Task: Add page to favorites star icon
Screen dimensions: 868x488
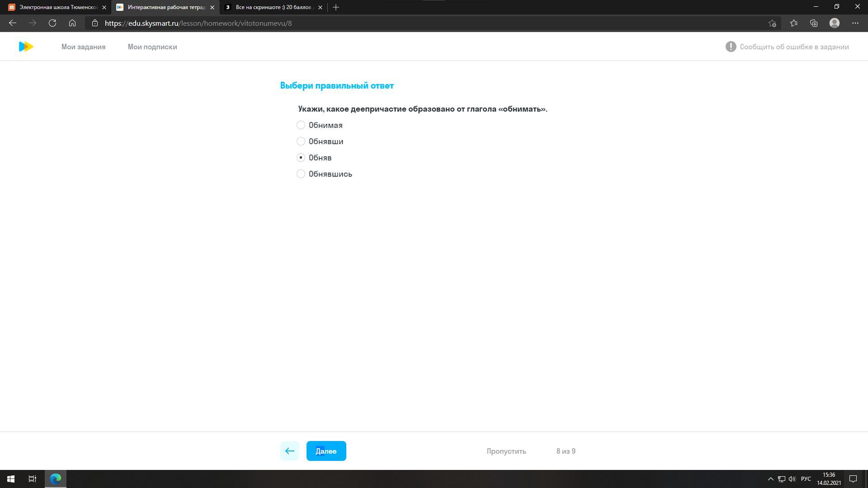Action: click(772, 23)
